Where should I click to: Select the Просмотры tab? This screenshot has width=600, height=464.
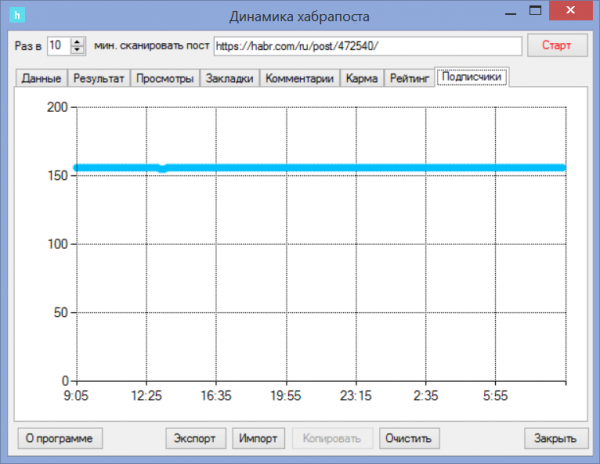click(x=164, y=79)
